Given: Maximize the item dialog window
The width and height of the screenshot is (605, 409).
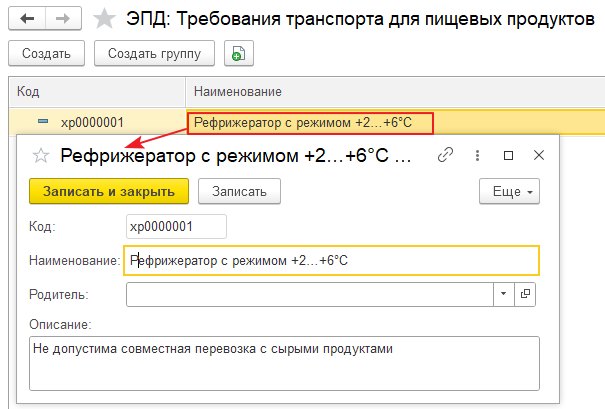Looking at the screenshot, I should (x=509, y=155).
